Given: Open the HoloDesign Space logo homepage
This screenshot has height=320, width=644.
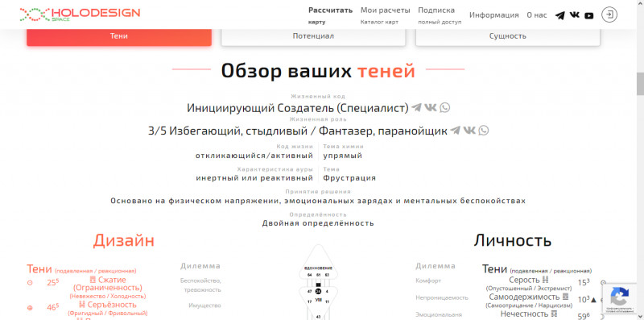Looking at the screenshot, I should [x=80, y=15].
